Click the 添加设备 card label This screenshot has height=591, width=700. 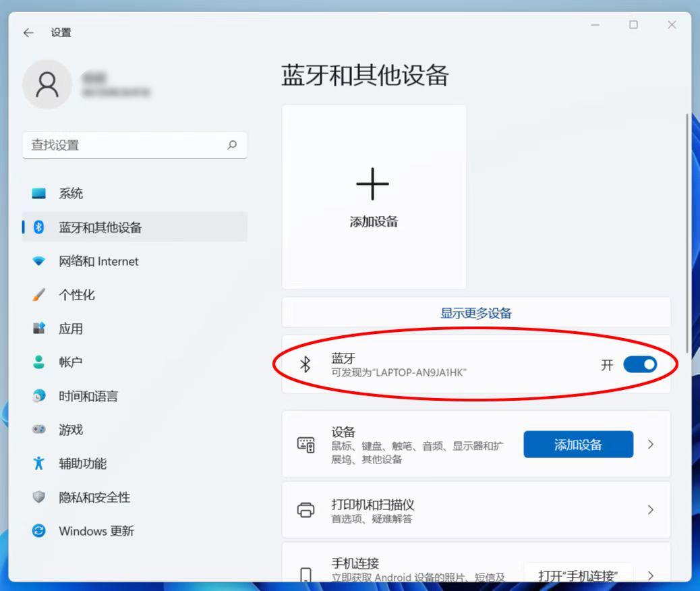(374, 221)
